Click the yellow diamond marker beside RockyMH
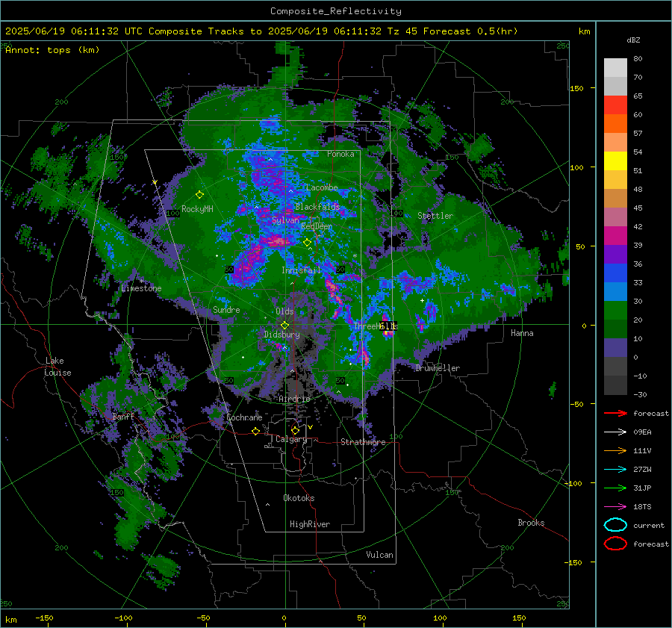 pos(199,195)
